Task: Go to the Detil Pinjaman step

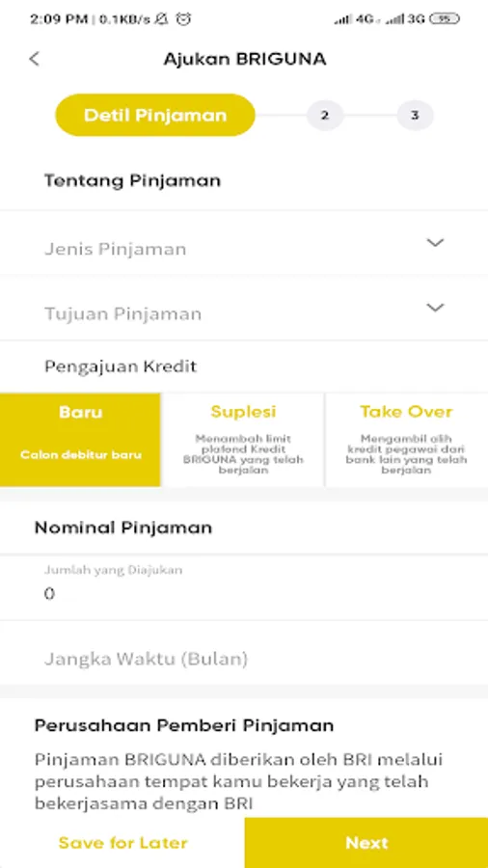Action: (x=155, y=115)
